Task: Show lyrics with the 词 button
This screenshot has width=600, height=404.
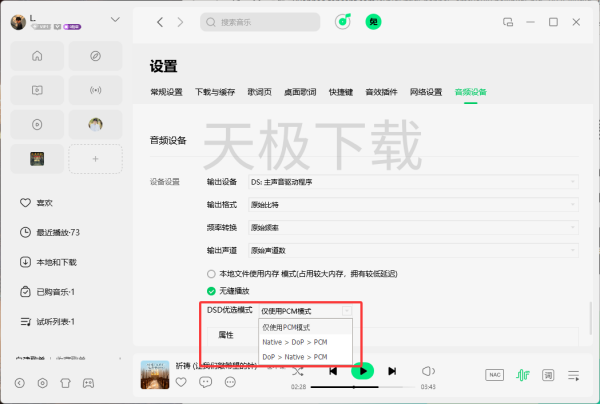Action: (548, 375)
